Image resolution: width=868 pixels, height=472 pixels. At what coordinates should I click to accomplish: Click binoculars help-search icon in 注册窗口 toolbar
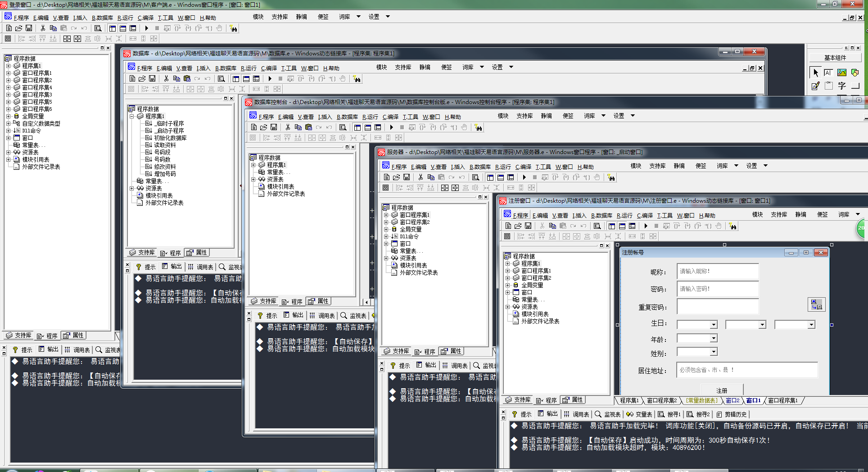732,226
